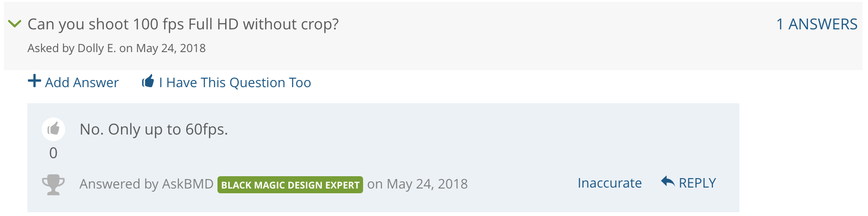
Task: Select the Add Answer text link
Action: (x=82, y=82)
